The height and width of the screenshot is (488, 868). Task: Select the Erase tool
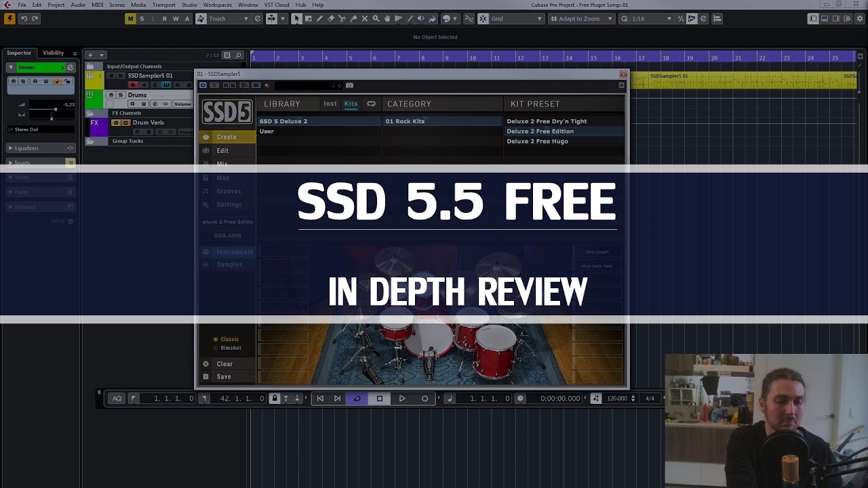[x=331, y=18]
